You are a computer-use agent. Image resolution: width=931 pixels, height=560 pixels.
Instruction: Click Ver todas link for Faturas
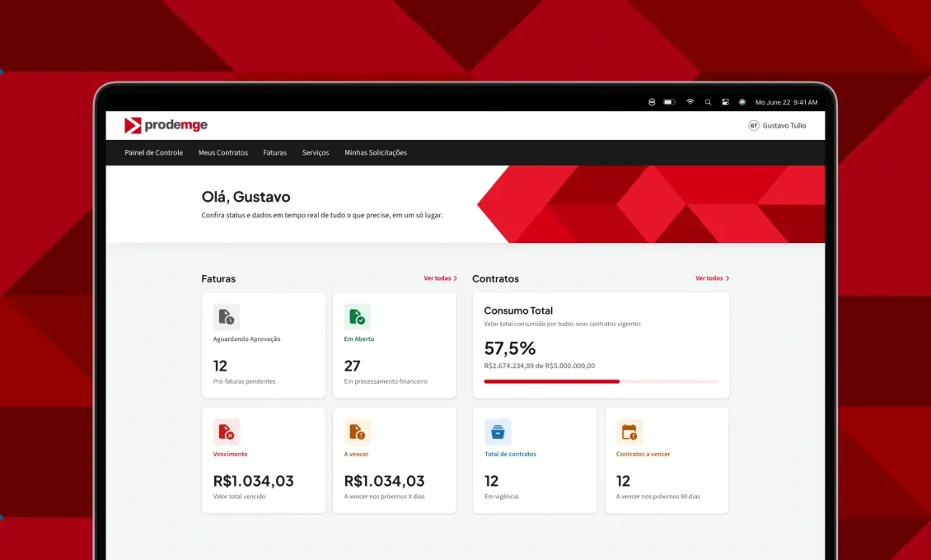point(441,278)
